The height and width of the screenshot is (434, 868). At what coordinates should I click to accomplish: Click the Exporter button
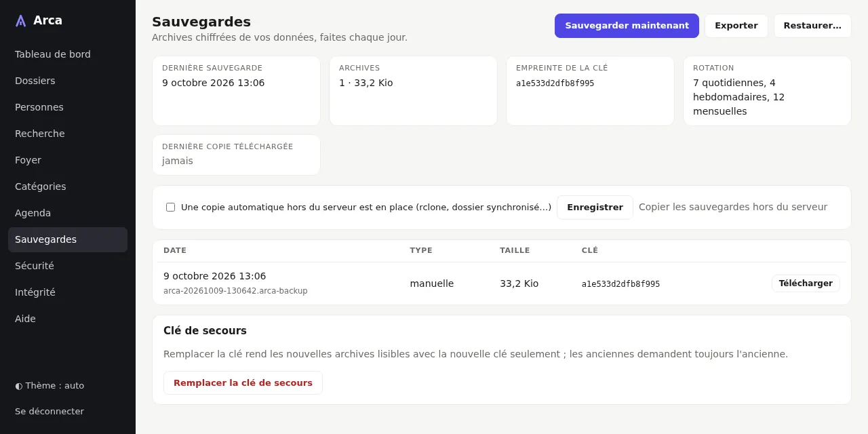tap(736, 26)
